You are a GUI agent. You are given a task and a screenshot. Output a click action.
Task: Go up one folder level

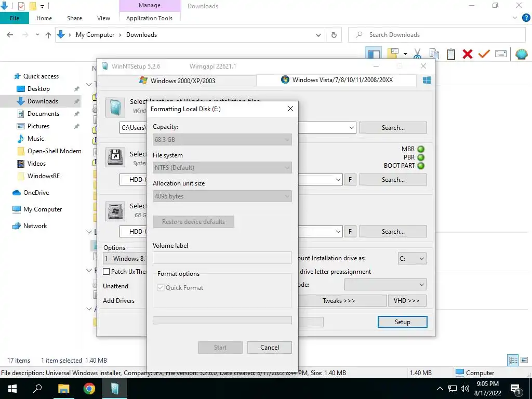pyautogui.click(x=48, y=35)
